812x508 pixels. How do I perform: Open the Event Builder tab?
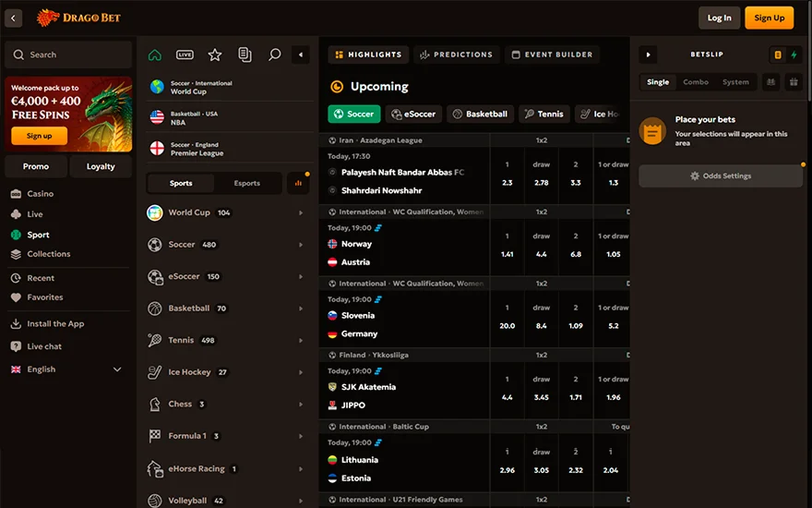tap(552, 54)
